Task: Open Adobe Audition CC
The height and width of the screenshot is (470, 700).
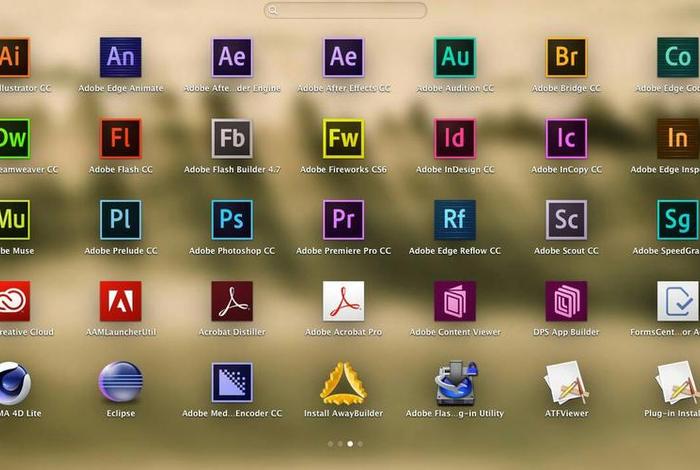Action: (x=455, y=57)
